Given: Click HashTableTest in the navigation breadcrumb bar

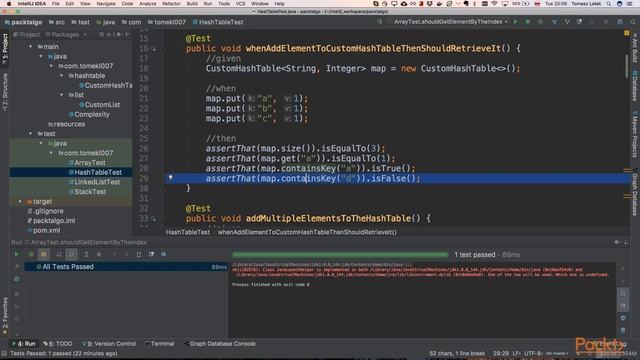Looking at the screenshot, I should coord(218,22).
